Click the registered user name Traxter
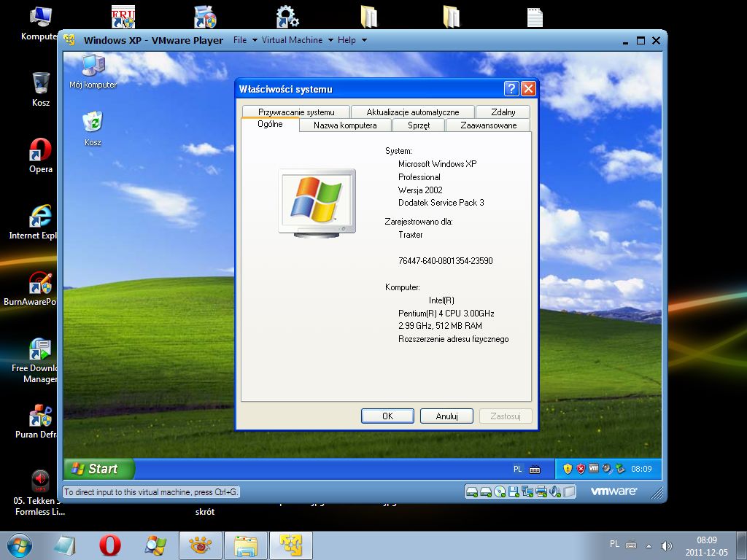The height and width of the screenshot is (560, 747). tap(410, 235)
